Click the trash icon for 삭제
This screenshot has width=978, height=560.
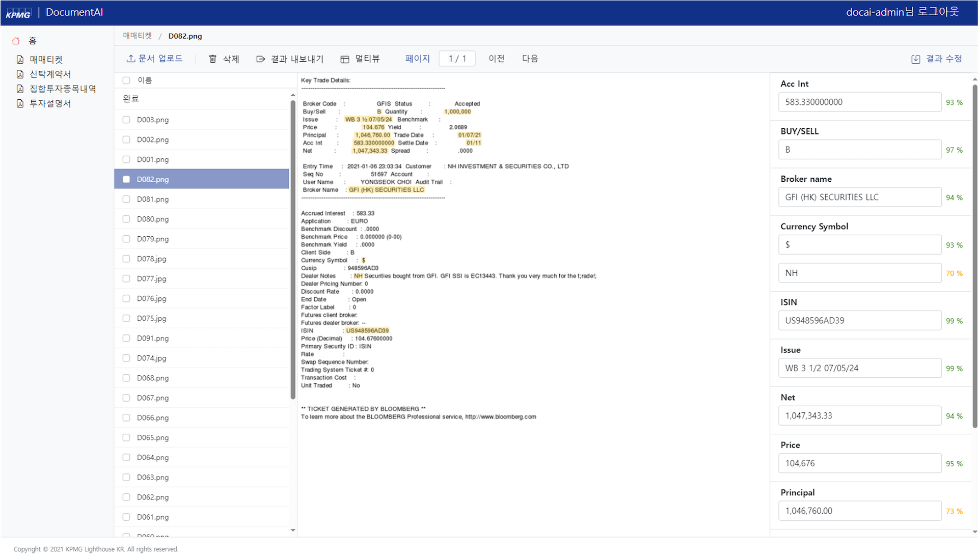[x=212, y=59]
